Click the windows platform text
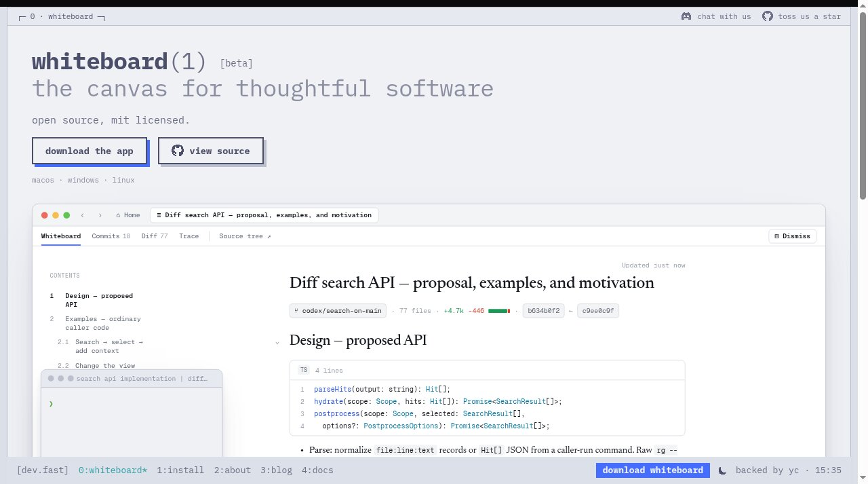 83,180
